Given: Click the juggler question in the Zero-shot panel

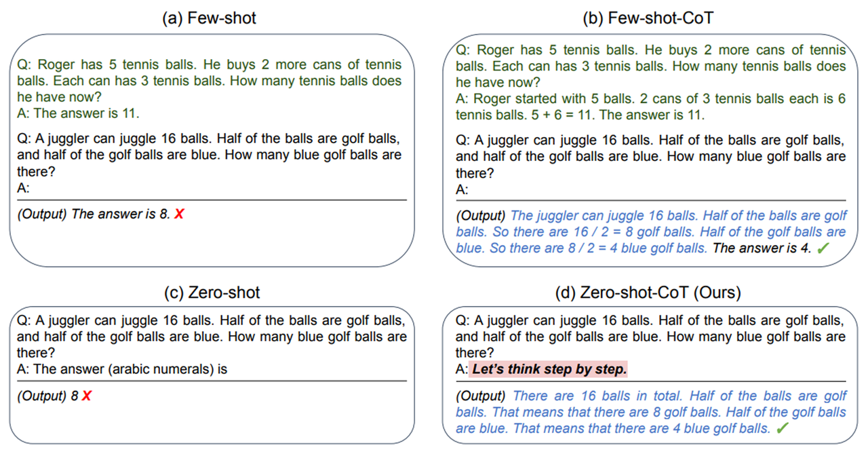Looking at the screenshot, I should pyautogui.click(x=212, y=336).
